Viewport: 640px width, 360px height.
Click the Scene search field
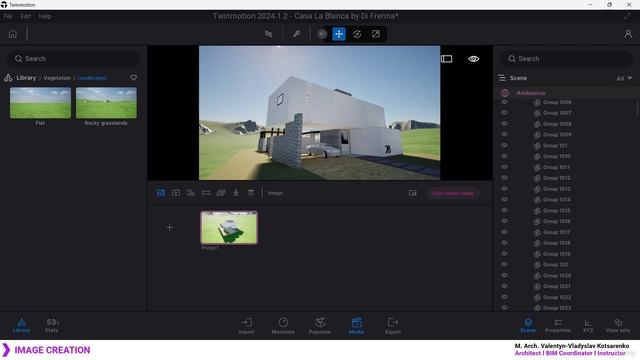[x=567, y=59]
